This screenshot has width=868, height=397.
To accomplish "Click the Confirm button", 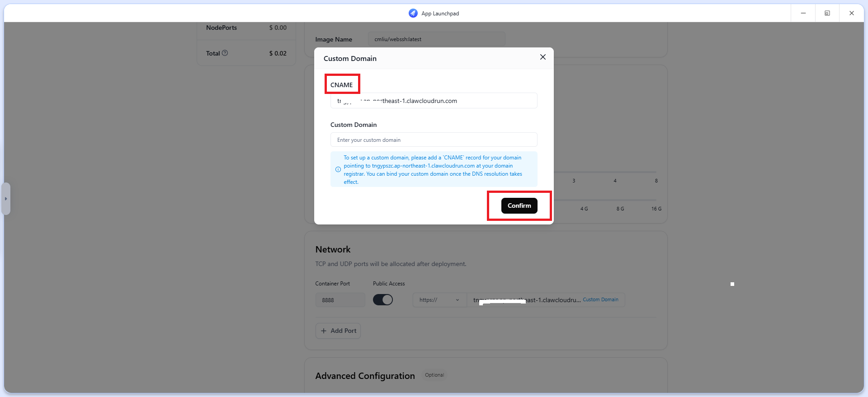I will 519,206.
